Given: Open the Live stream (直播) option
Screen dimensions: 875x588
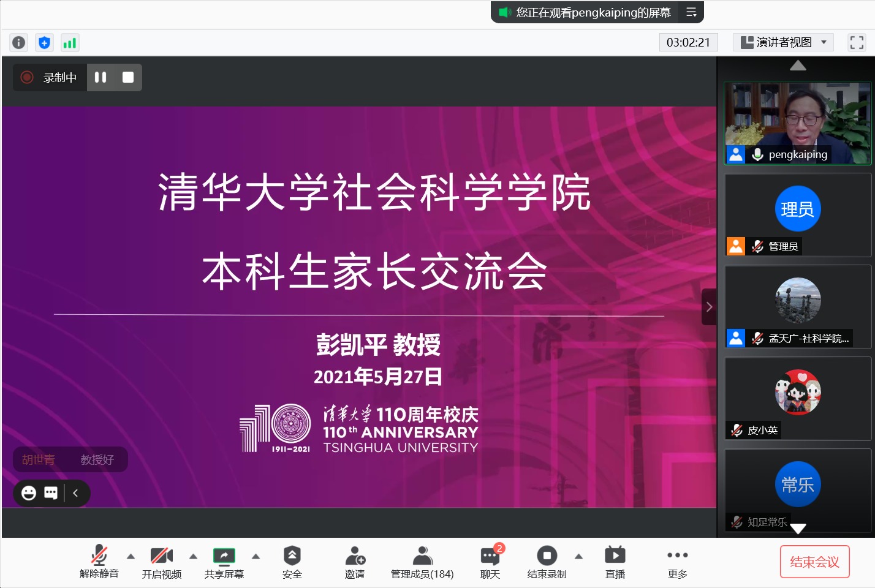Looking at the screenshot, I should (x=615, y=562).
